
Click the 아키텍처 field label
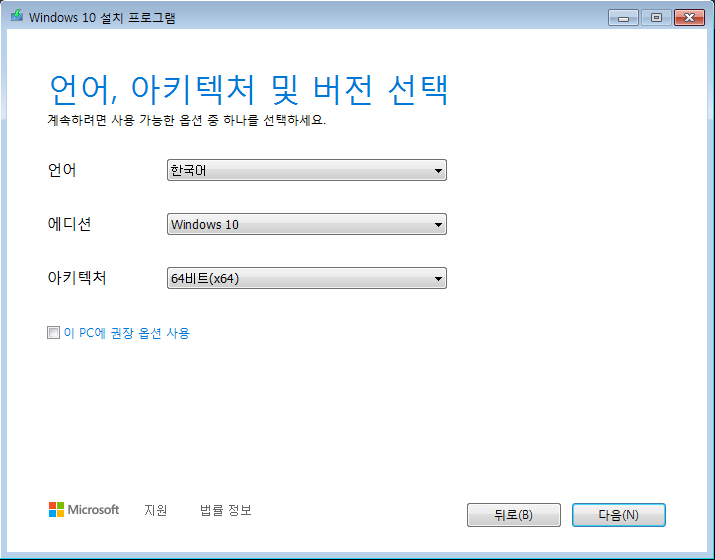pyautogui.click(x=77, y=277)
